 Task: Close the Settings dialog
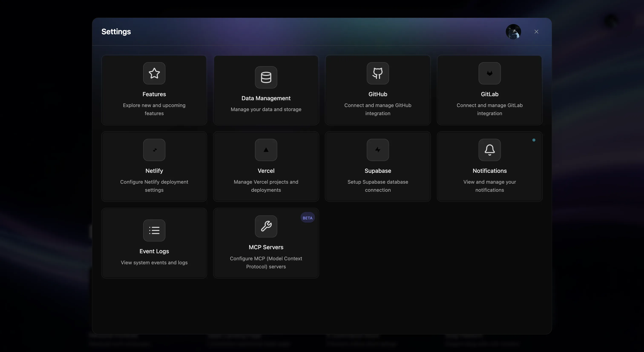[x=536, y=32]
